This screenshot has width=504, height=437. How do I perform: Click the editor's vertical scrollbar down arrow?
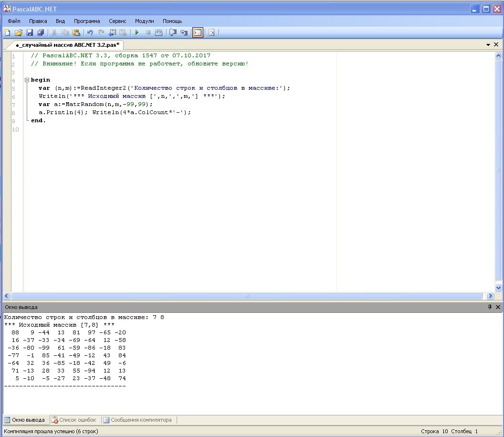(x=498, y=288)
